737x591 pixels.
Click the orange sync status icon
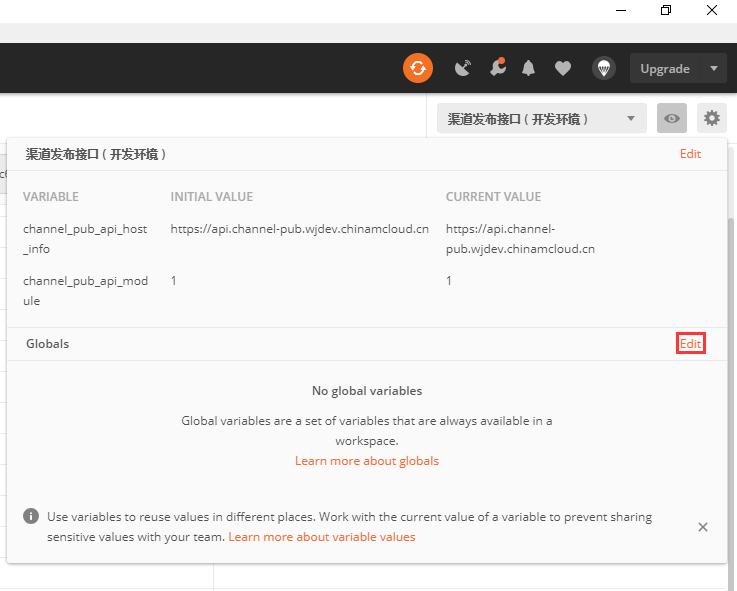click(417, 68)
